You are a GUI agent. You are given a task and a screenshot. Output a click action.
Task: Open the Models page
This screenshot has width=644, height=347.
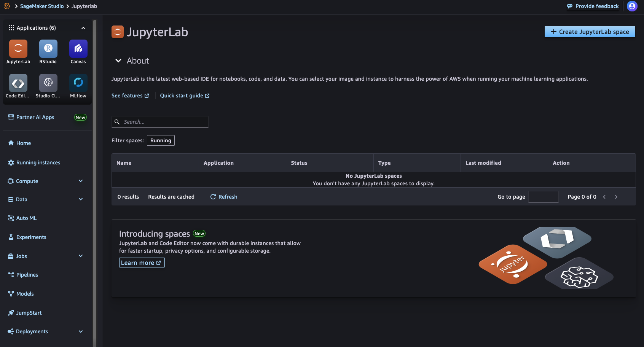pos(25,294)
